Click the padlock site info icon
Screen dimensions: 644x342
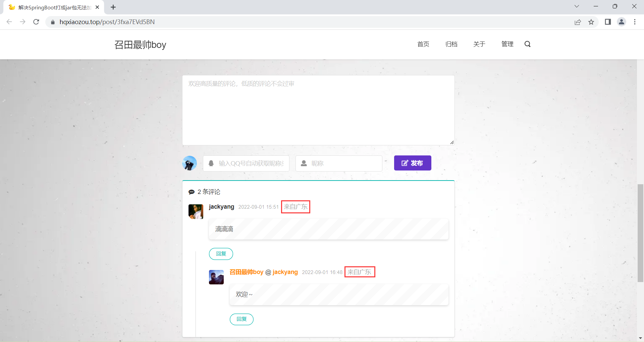53,22
